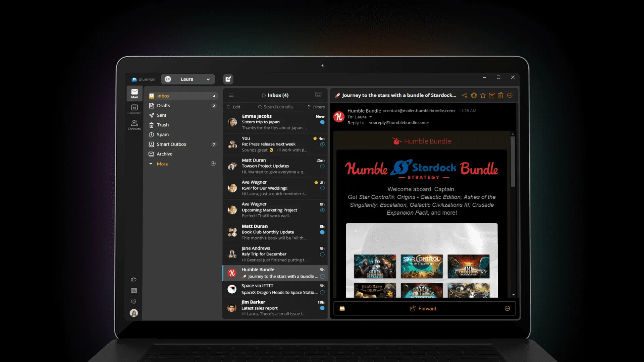Toggle the unread dot on Emma Jacobs email
644x362 pixels.
coord(322,122)
